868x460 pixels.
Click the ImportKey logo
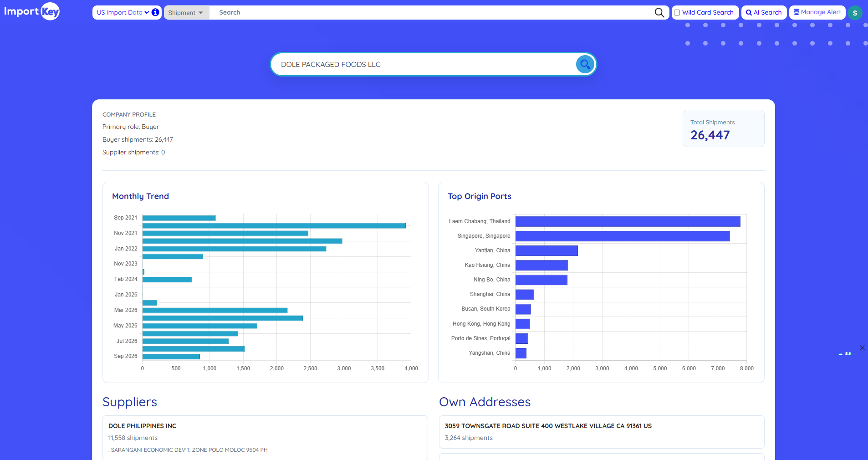point(32,11)
